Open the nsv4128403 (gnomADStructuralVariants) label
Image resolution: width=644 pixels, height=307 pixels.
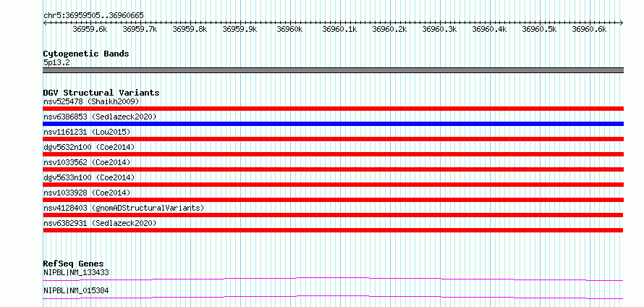pyautogui.click(x=124, y=208)
